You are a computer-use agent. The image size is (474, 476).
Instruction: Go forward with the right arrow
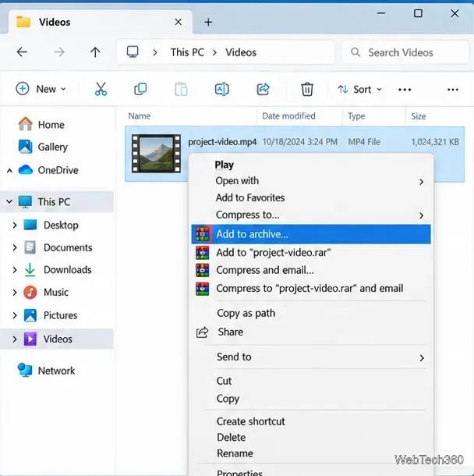(58, 52)
